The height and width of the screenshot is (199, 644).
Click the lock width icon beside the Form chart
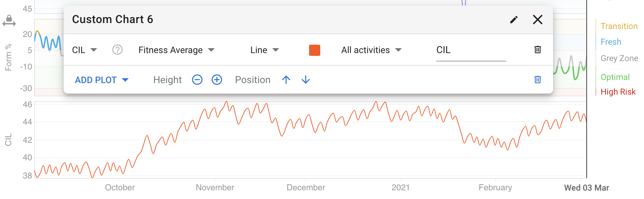point(9,21)
